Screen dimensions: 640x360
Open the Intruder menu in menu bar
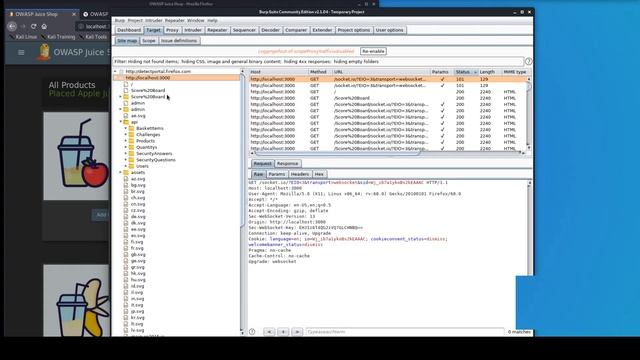[x=154, y=20]
